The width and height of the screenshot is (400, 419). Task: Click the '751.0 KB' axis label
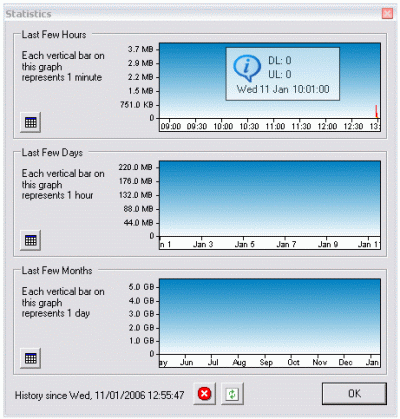tap(137, 105)
